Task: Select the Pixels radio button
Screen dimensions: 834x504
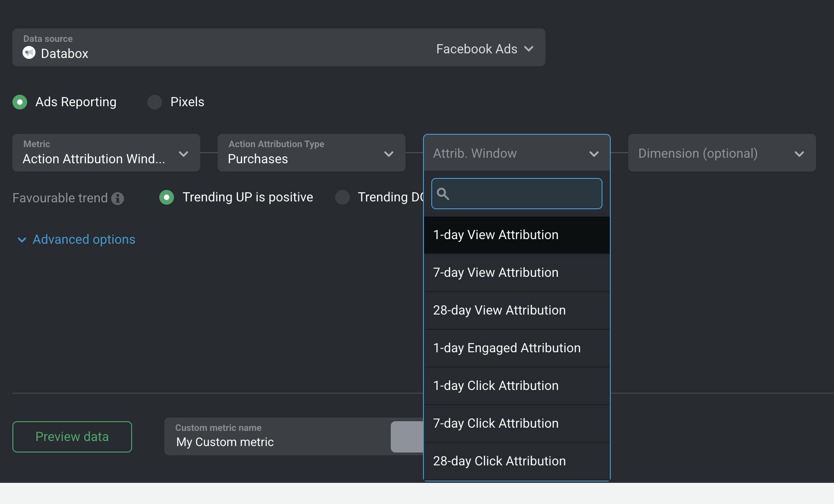Action: point(155,102)
